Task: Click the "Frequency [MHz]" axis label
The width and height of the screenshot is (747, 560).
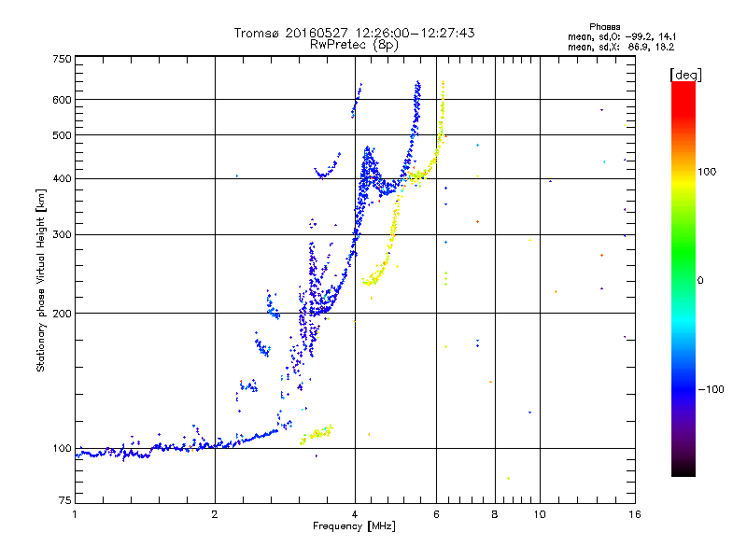Action: (354, 526)
